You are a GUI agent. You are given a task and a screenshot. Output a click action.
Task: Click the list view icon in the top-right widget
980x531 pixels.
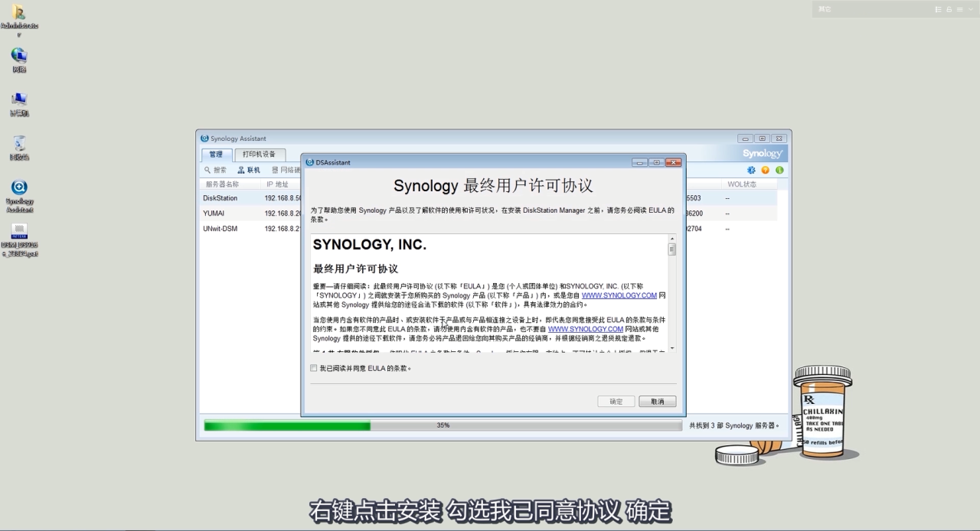[x=939, y=9]
